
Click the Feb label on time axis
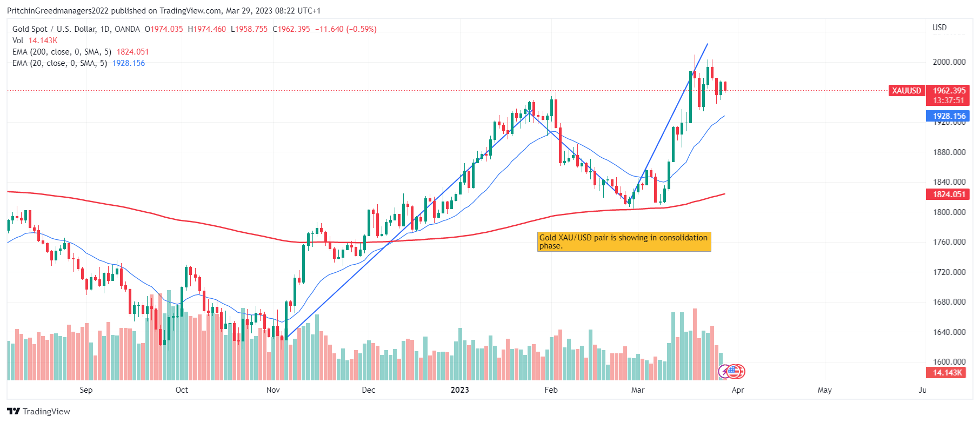[551, 390]
